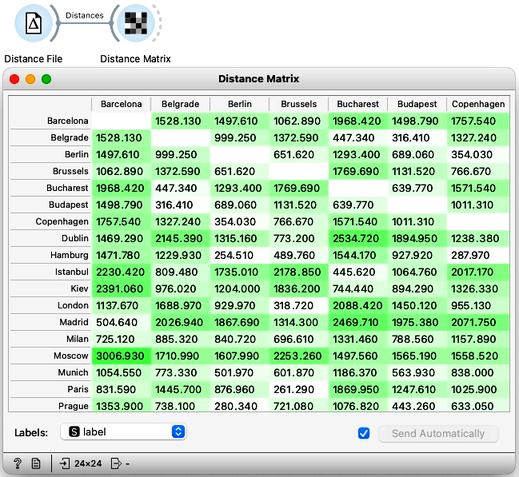Select the Distance File widget icon
The width and height of the screenshot is (519, 477).
click(x=33, y=23)
